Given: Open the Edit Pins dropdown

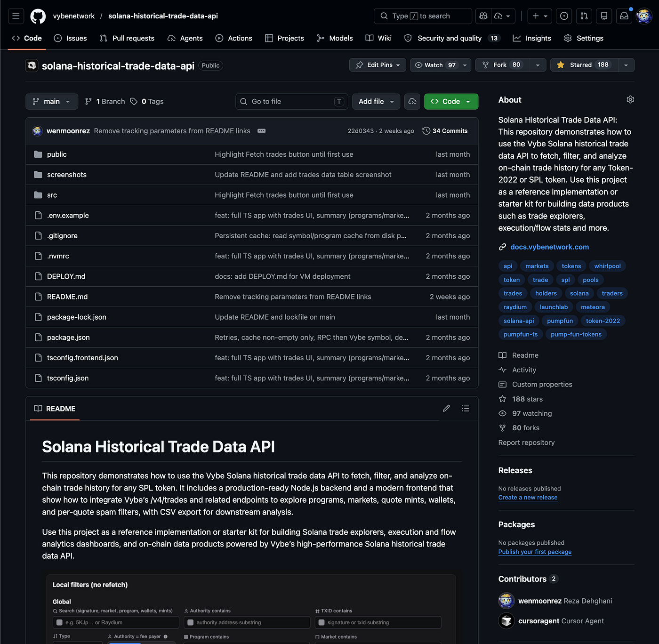Looking at the screenshot, I should click(x=378, y=65).
